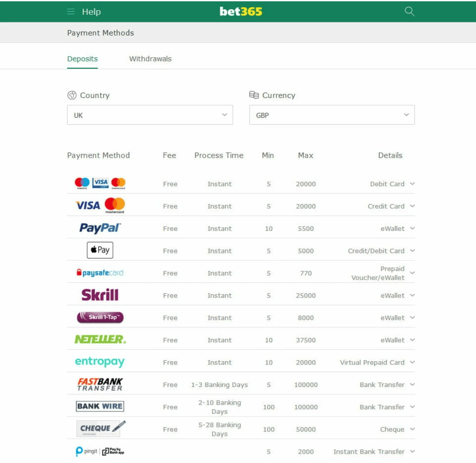Click the 8000 max value for Skrill 1-Tap
476x463 pixels.
click(306, 318)
